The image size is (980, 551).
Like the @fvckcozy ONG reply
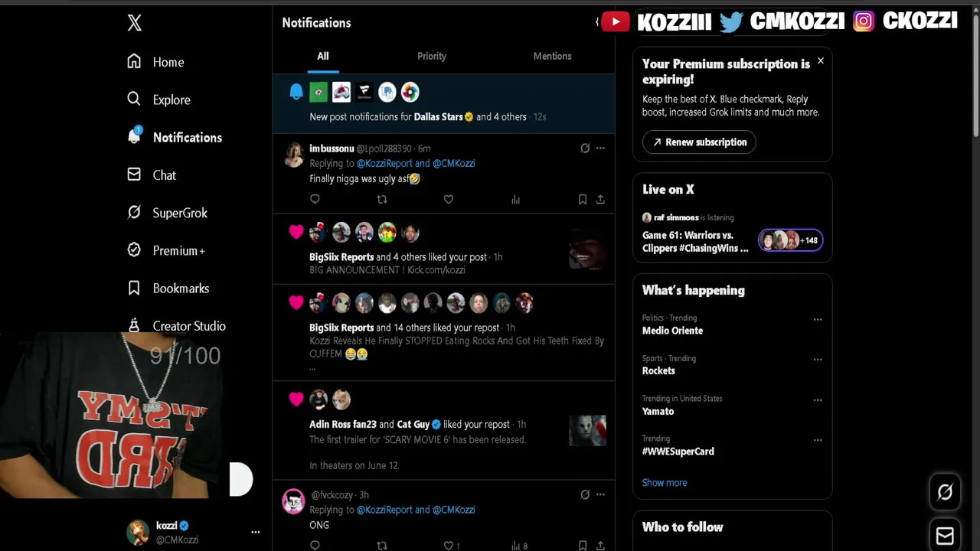[x=449, y=545]
